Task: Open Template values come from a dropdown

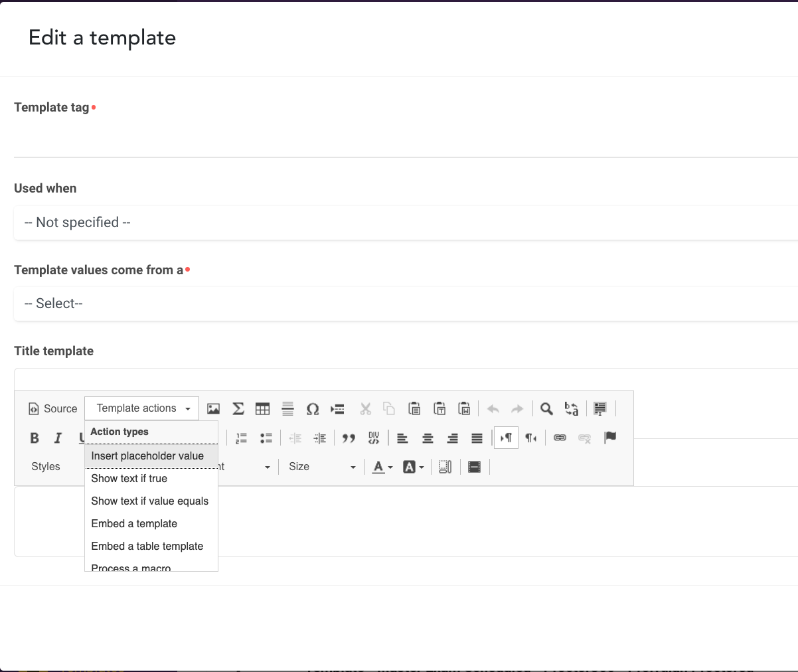Action: coord(406,303)
